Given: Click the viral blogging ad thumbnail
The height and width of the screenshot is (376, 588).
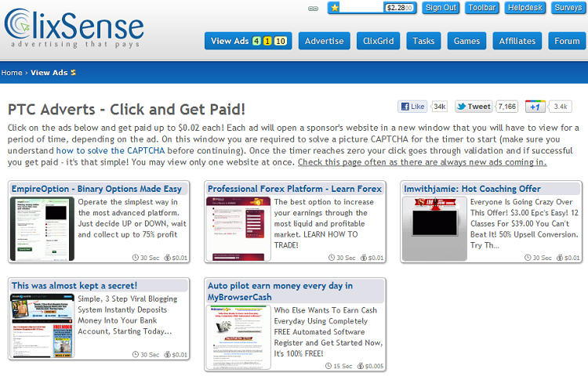Looking at the screenshot, I should click(42, 326).
